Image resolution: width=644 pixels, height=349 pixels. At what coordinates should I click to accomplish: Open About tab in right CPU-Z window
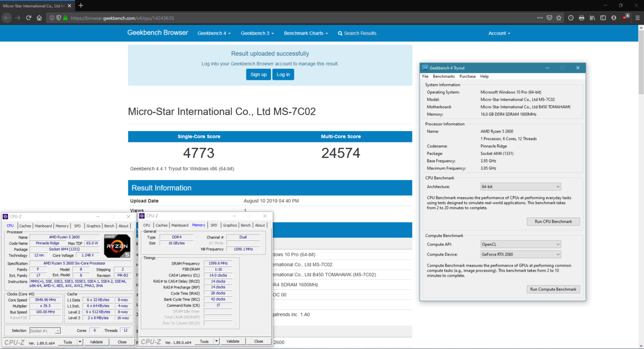260,225
